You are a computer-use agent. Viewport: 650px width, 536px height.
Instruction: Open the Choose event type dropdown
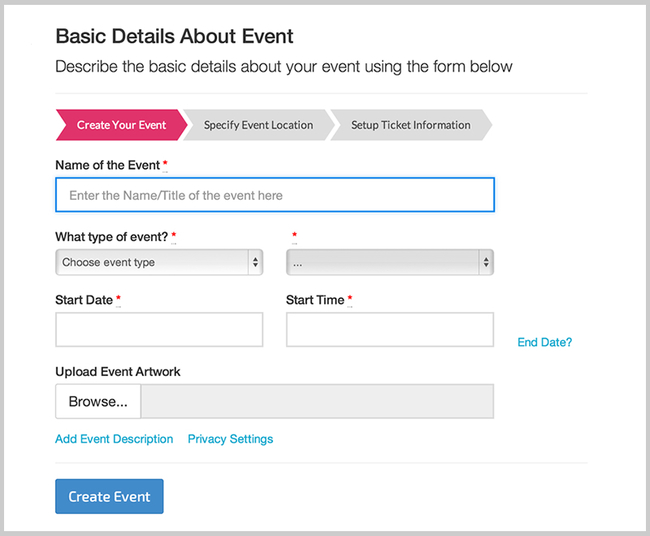[x=159, y=262]
